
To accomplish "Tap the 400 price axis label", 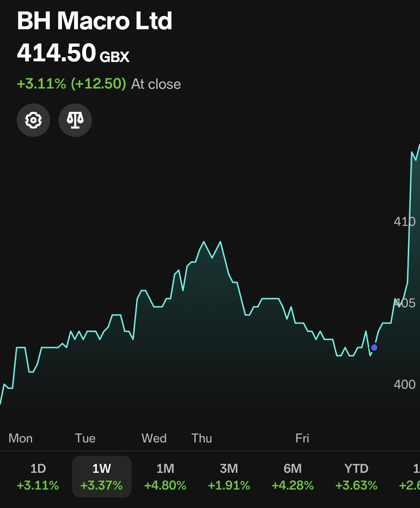I will pos(404,384).
